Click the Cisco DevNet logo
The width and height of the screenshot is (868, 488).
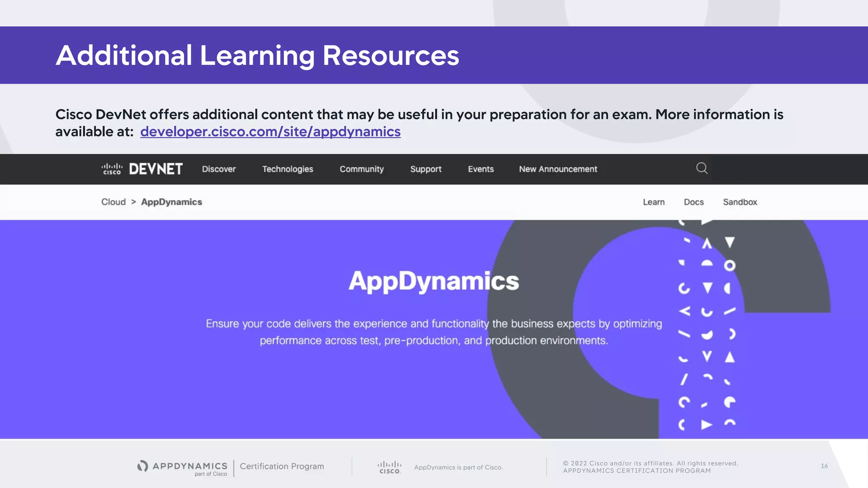coord(142,169)
